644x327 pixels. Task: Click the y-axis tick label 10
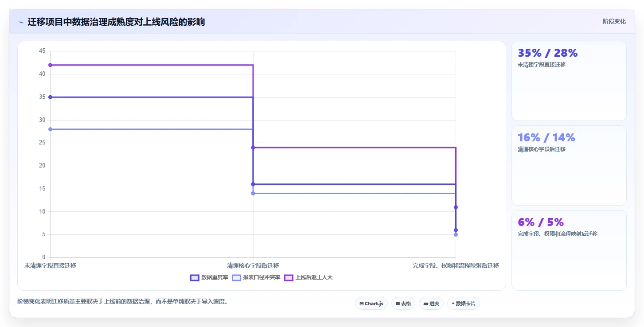[x=42, y=212]
